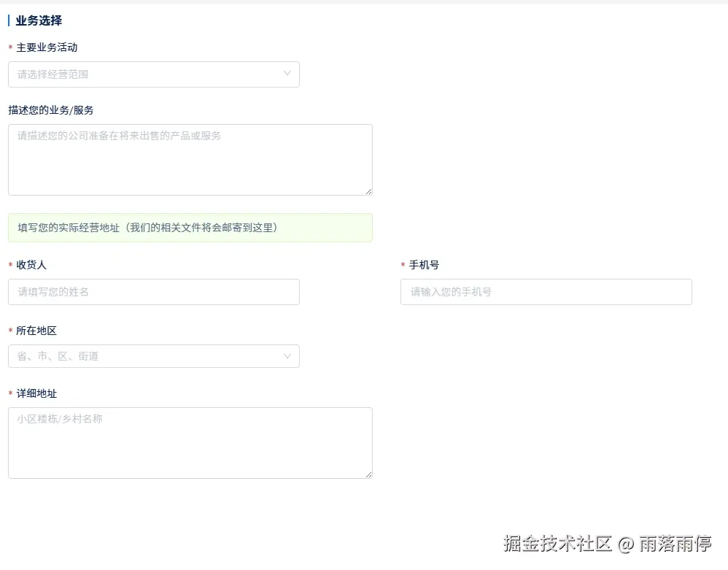Click the 业务选择 section heading

point(39,20)
